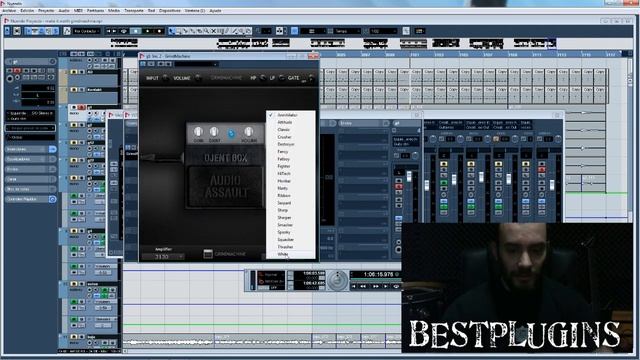Click Go to Start in transport panel
640x360 pixels.
tap(354, 287)
